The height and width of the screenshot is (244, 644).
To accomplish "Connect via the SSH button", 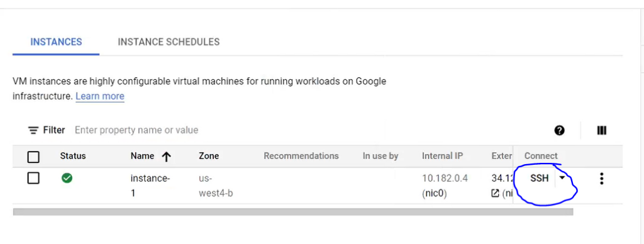I will click(539, 178).
